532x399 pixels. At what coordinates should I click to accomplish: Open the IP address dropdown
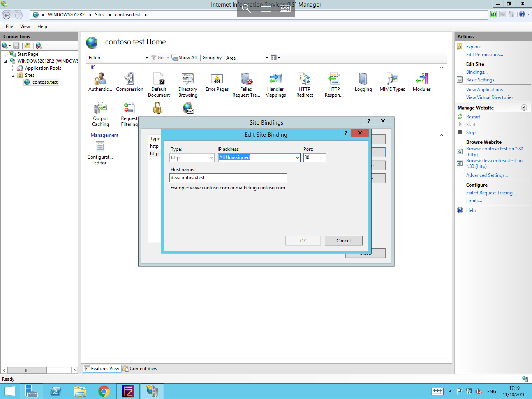[297, 158]
